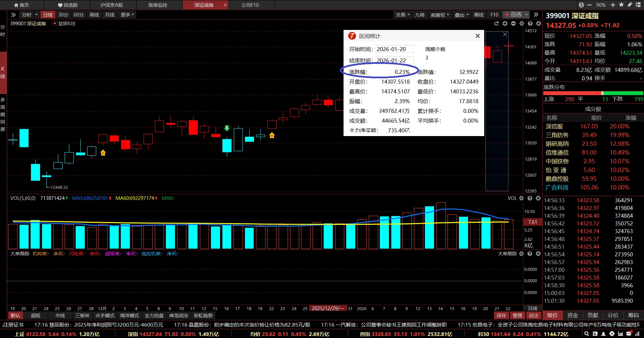Open the arrow dropdown beside 自选 button
The height and width of the screenshot is (338, 644).
click(x=527, y=15)
